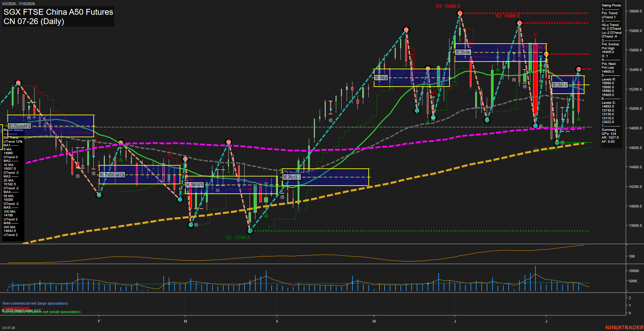Click the SP's: 124 summary line
Viewport: 644px width, 331px height.
coord(609,134)
